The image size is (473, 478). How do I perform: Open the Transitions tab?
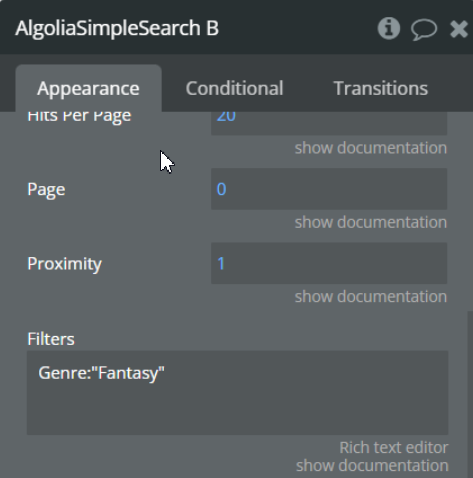[x=381, y=88]
